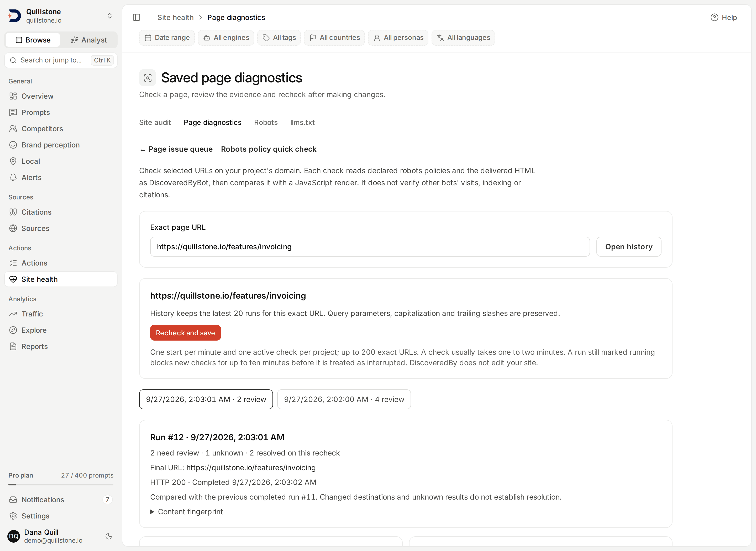Image resolution: width=756 pixels, height=551 pixels.
Task: Toggle the sidebar panel icon
Action: pyautogui.click(x=136, y=17)
